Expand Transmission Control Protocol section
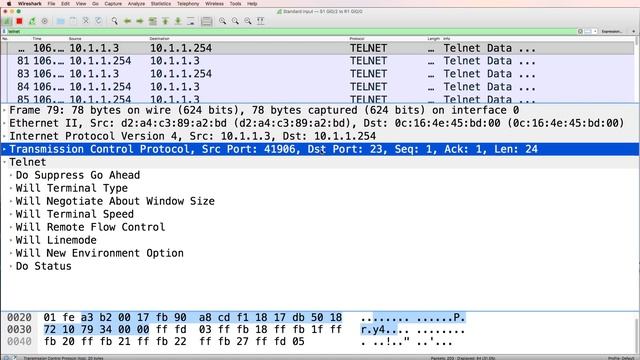Viewport: 640px width, 360px height. coord(4,149)
